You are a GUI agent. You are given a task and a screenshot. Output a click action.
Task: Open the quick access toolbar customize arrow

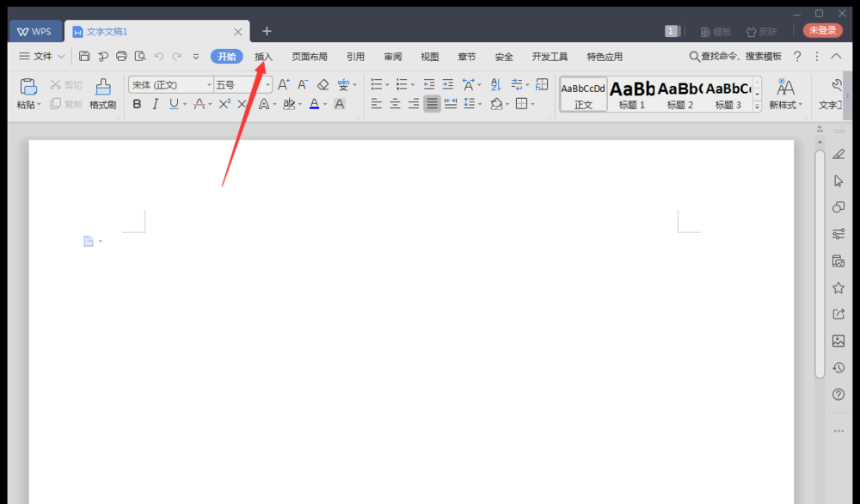coord(196,57)
